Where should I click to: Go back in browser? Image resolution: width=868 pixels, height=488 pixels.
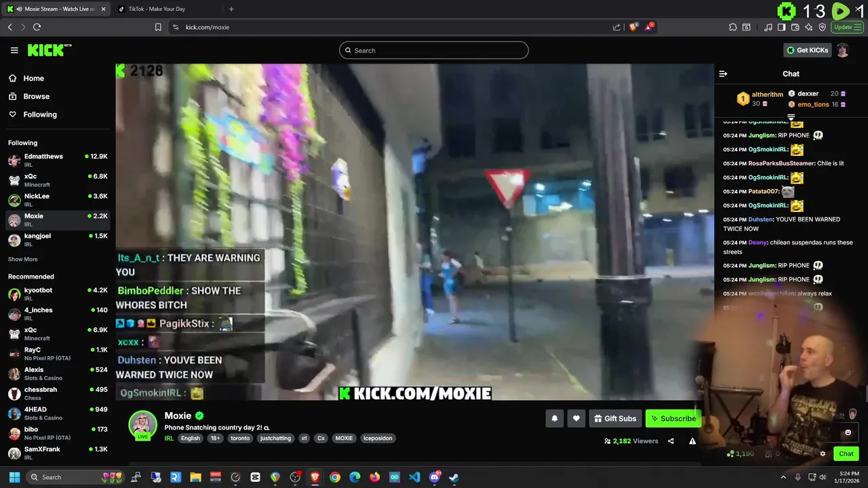point(9,27)
